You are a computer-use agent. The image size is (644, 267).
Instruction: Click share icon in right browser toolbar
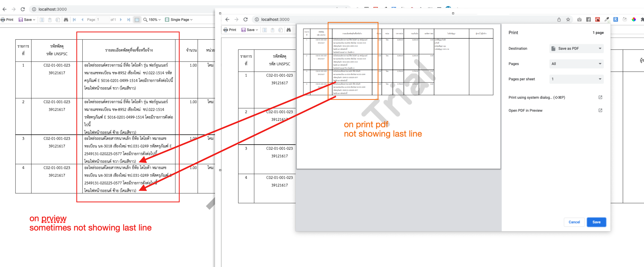[x=559, y=19]
